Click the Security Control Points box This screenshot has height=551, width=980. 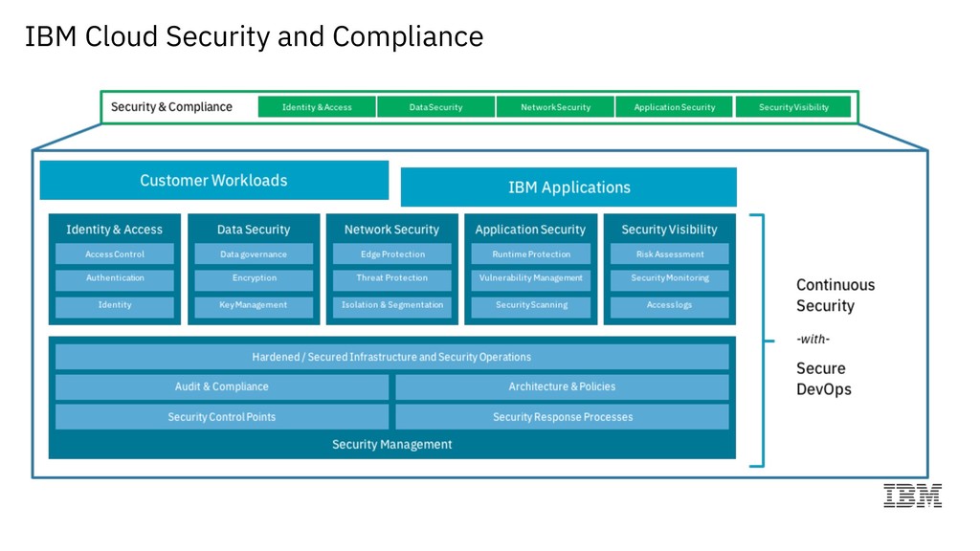click(x=222, y=417)
